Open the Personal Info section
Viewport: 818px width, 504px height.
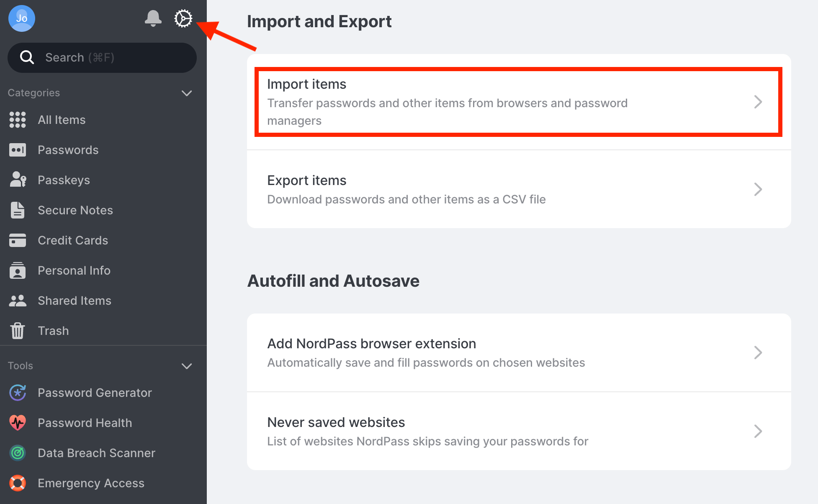(74, 270)
